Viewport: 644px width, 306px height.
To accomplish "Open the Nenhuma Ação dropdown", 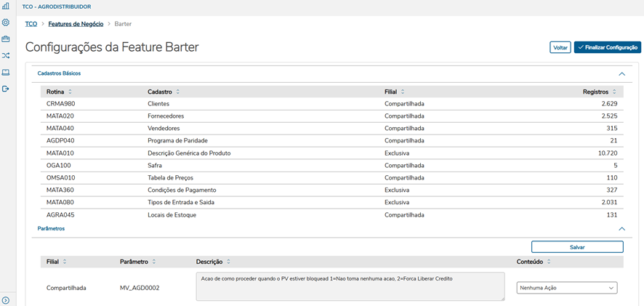I will (567, 288).
